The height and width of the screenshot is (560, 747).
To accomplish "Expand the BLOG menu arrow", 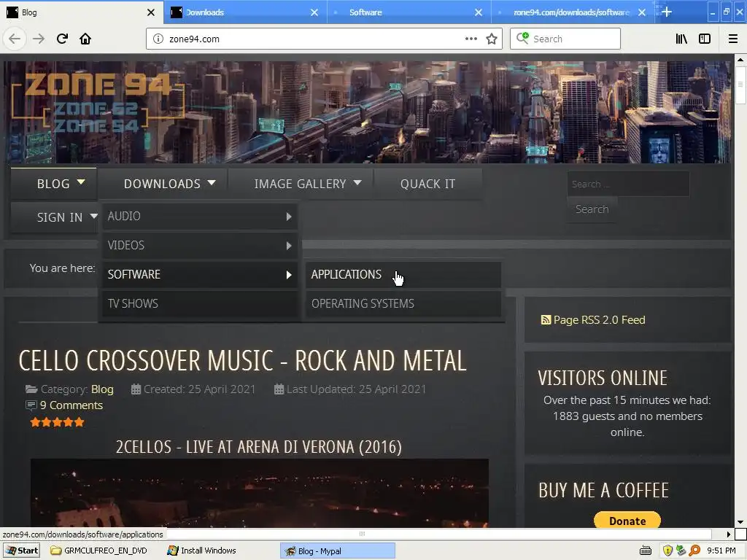I will tap(81, 182).
